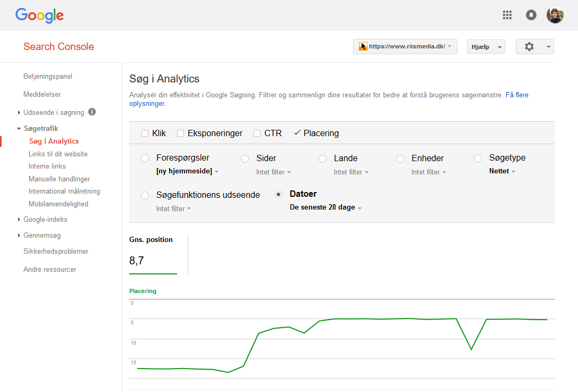This screenshot has width=578, height=392.
Task: Expand the Gennemsøg section
Action: 19,235
